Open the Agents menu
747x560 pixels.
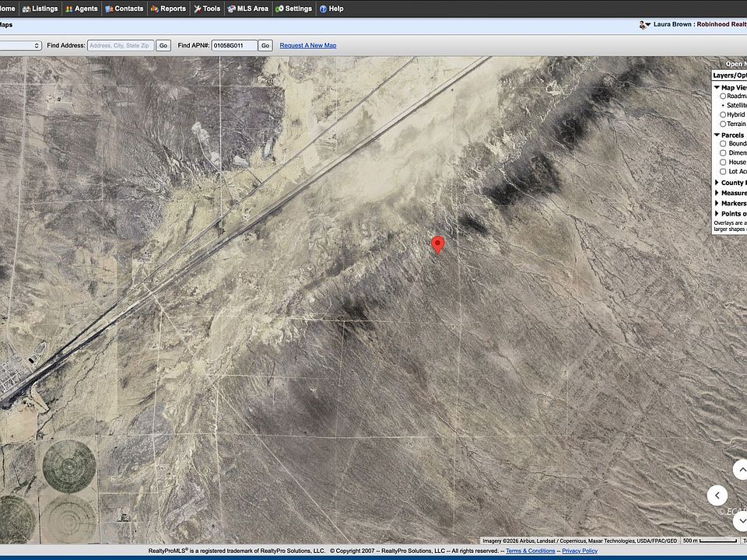pyautogui.click(x=82, y=9)
